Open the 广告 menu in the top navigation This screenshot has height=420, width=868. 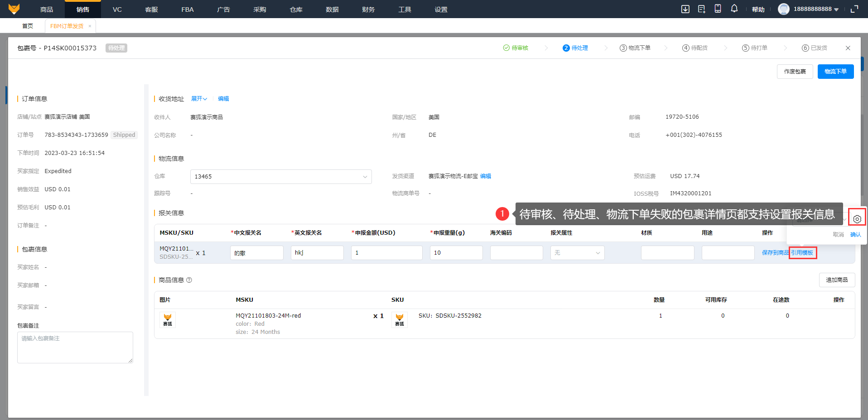click(223, 10)
